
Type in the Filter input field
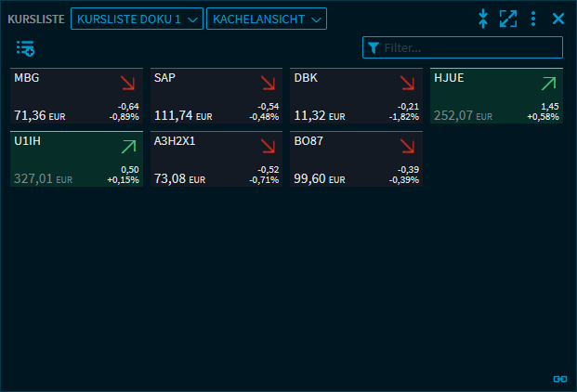click(470, 48)
